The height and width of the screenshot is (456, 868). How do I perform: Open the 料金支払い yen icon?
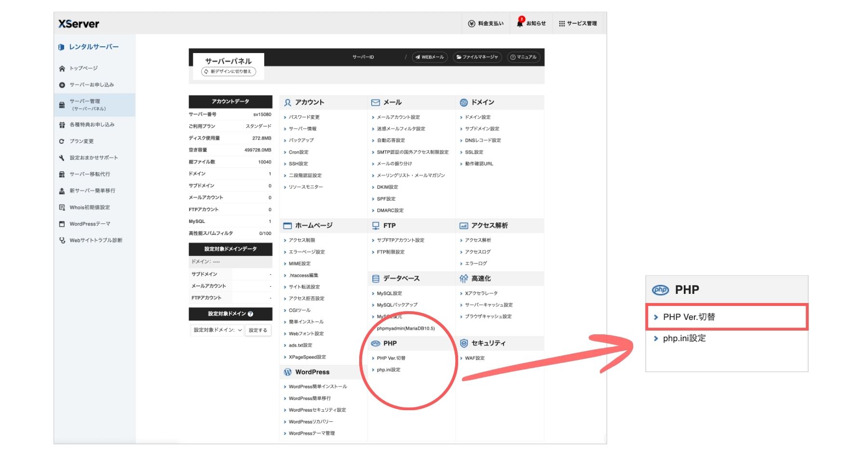[x=472, y=24]
